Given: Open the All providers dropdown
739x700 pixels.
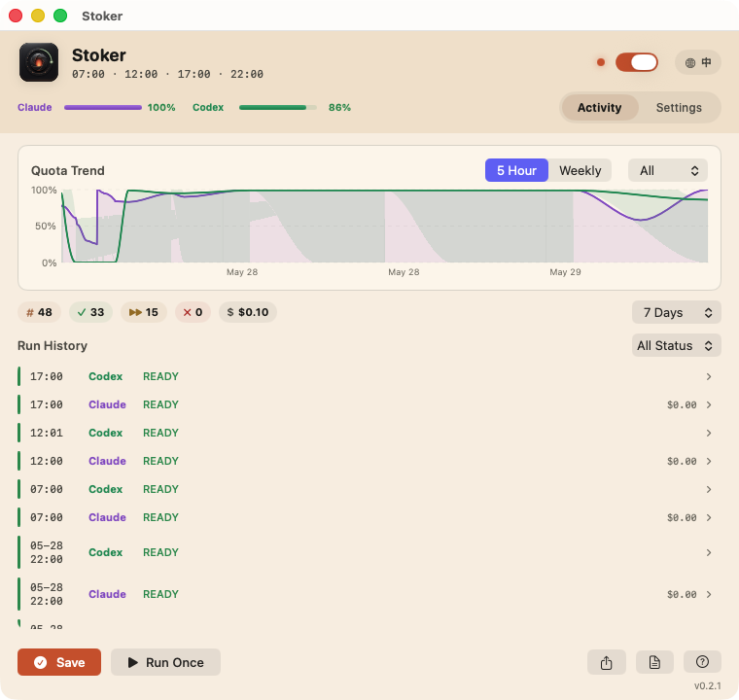Looking at the screenshot, I should [668, 170].
